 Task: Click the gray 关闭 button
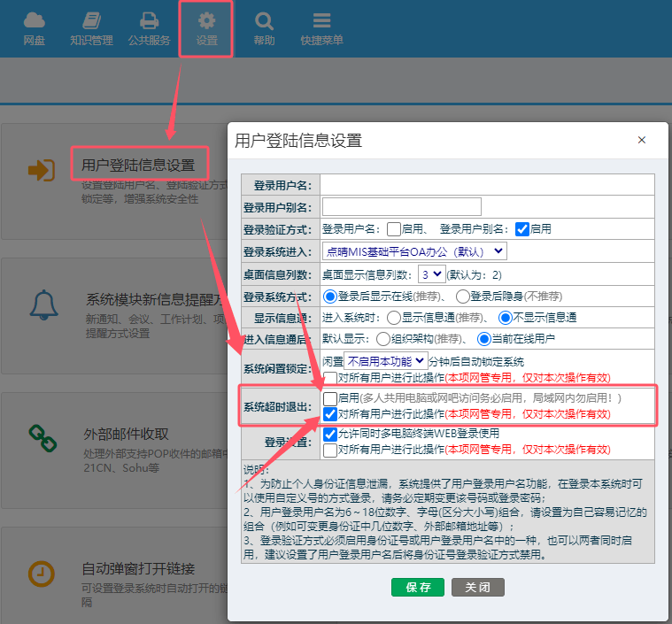pos(477,588)
